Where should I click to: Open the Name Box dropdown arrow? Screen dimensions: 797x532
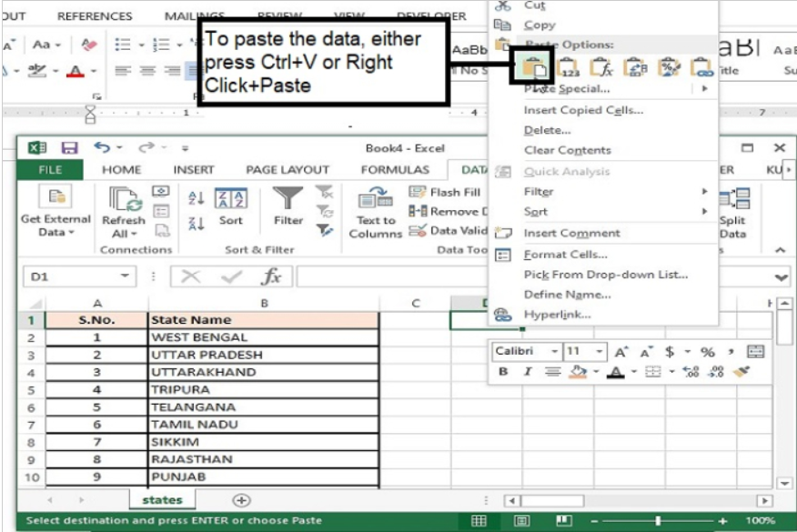[125, 276]
